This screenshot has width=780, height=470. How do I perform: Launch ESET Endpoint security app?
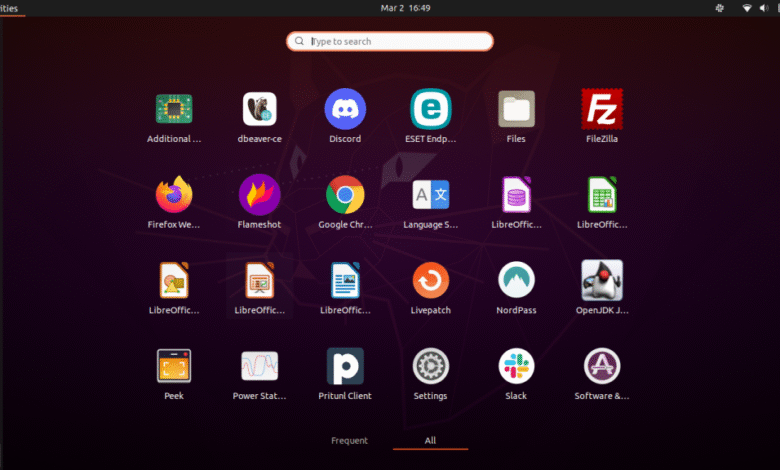[x=431, y=108]
